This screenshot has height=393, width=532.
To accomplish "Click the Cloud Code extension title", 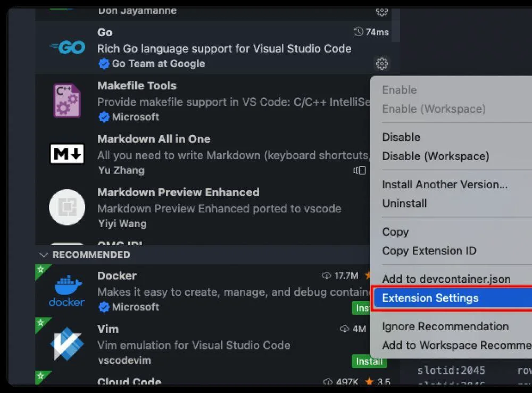I will click(x=129, y=381).
